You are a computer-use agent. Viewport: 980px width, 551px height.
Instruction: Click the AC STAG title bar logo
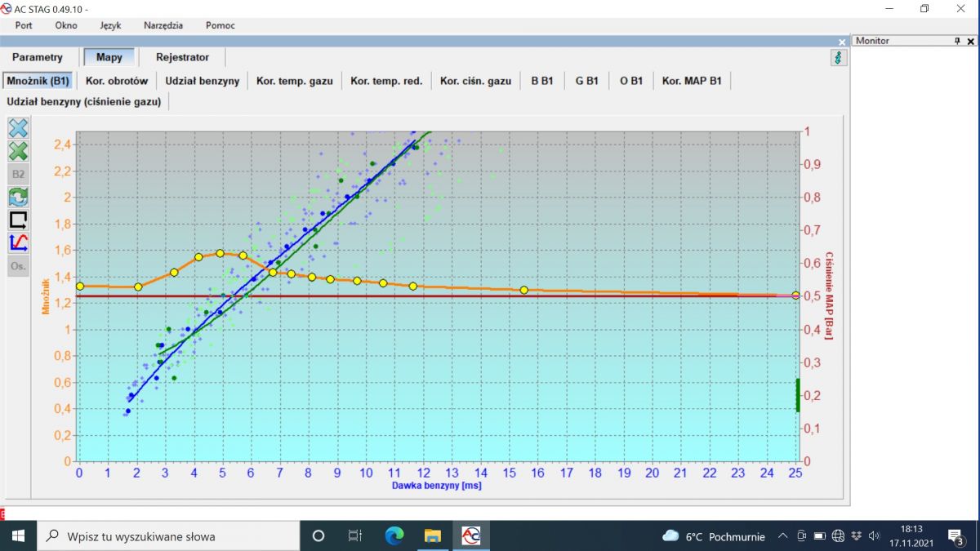pyautogui.click(x=7, y=8)
